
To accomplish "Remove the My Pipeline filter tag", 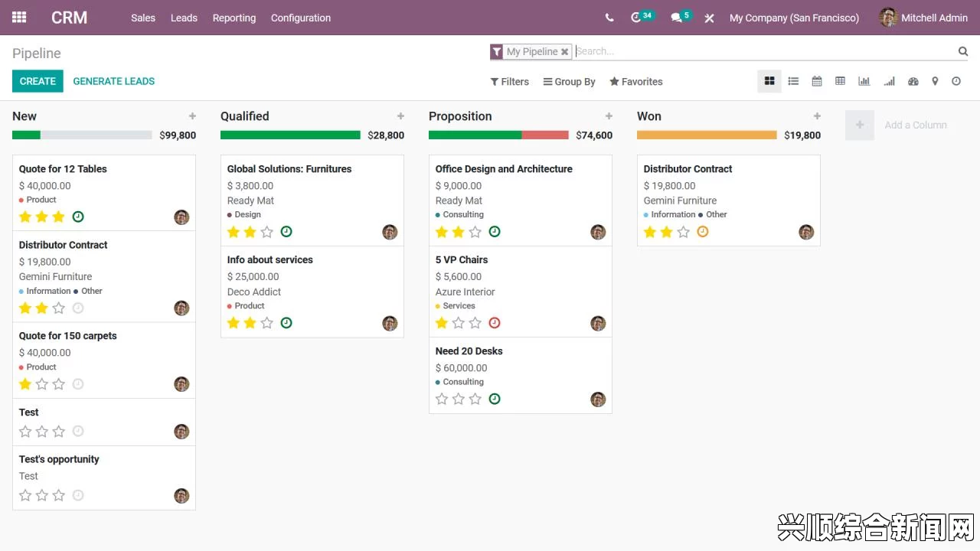I will pos(564,52).
